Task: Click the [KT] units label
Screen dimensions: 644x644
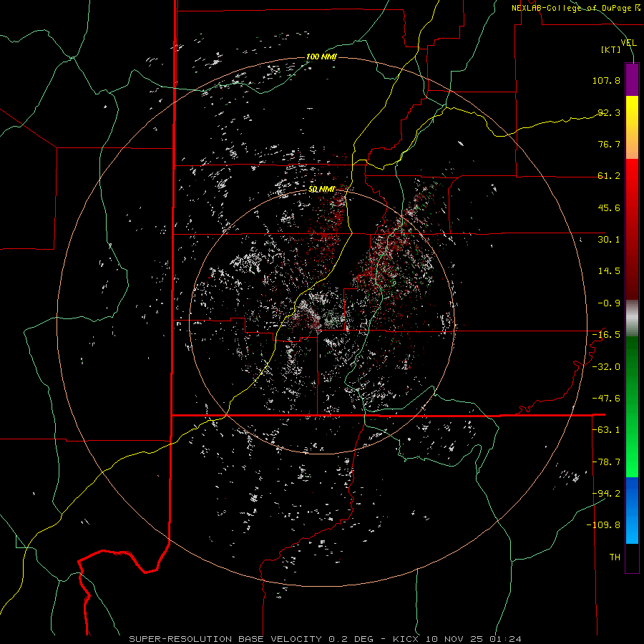Action: pos(611,49)
